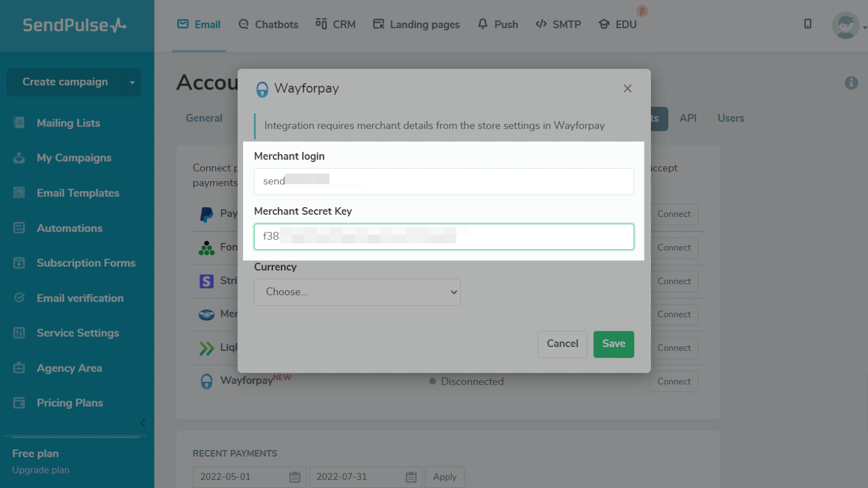Open calendar for 2022-07-31 end date
The image size is (868, 488).
(x=411, y=477)
